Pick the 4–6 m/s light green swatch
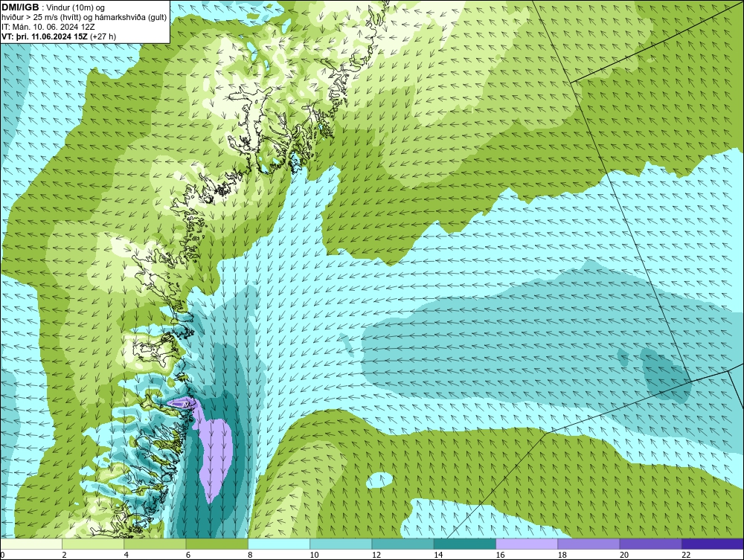The image size is (744, 560). coord(155,544)
